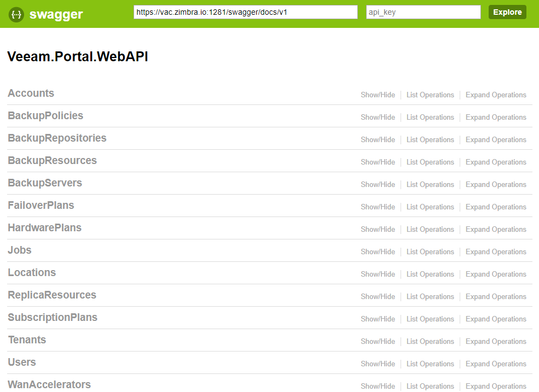Expand Operations for BackupRepositories

pos(496,139)
